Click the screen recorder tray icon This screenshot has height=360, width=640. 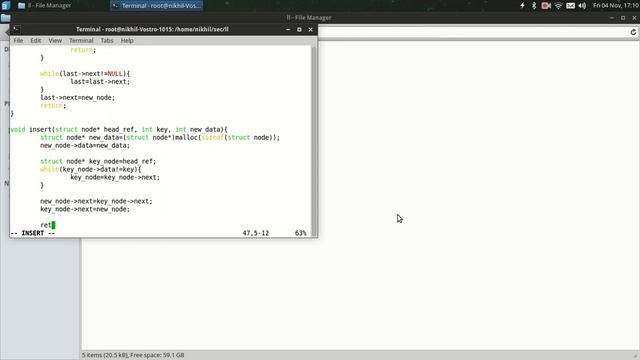[x=546, y=5]
